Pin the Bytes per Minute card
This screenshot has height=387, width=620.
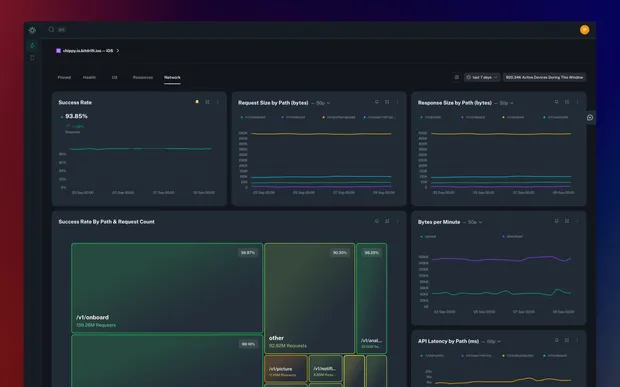tap(556, 221)
